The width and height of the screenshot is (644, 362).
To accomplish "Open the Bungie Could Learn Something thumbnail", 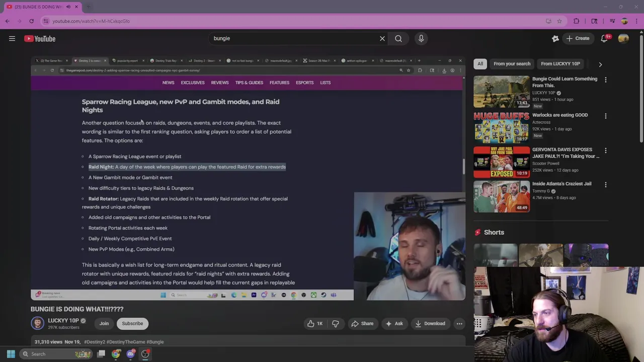I will tap(501, 92).
